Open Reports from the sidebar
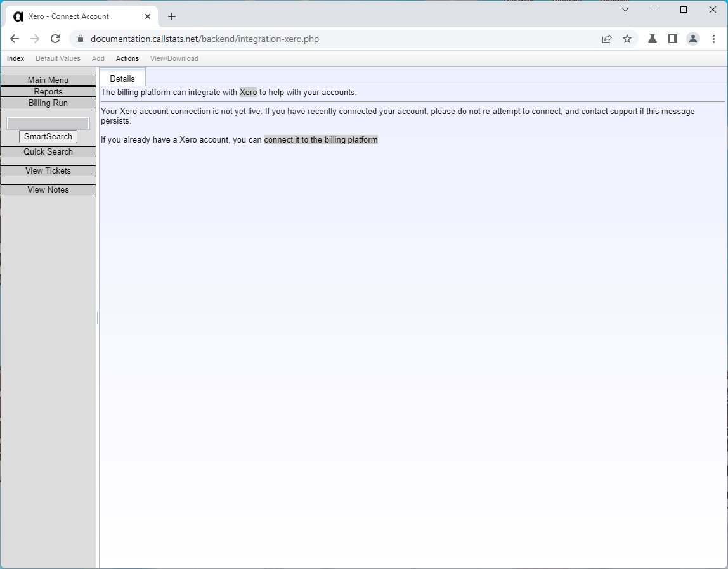 coord(48,92)
